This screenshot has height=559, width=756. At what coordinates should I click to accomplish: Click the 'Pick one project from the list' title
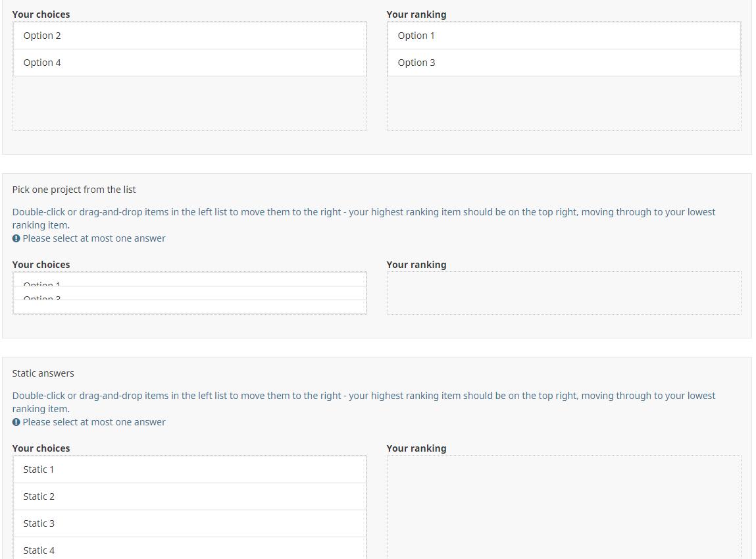click(x=74, y=190)
